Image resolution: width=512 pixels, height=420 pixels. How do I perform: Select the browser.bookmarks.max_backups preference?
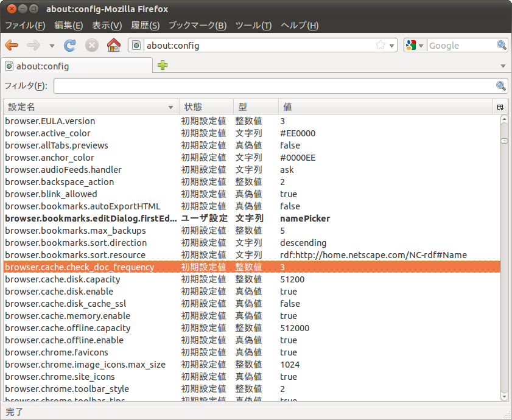click(252, 231)
